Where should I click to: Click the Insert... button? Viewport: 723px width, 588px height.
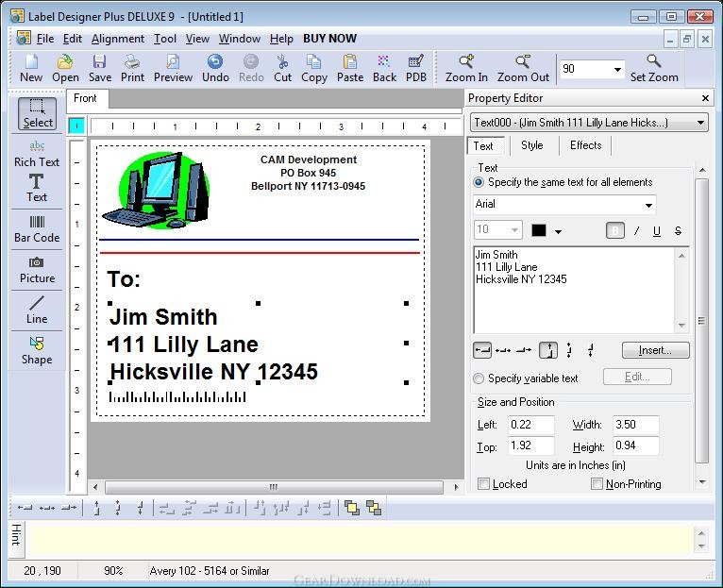(x=655, y=350)
